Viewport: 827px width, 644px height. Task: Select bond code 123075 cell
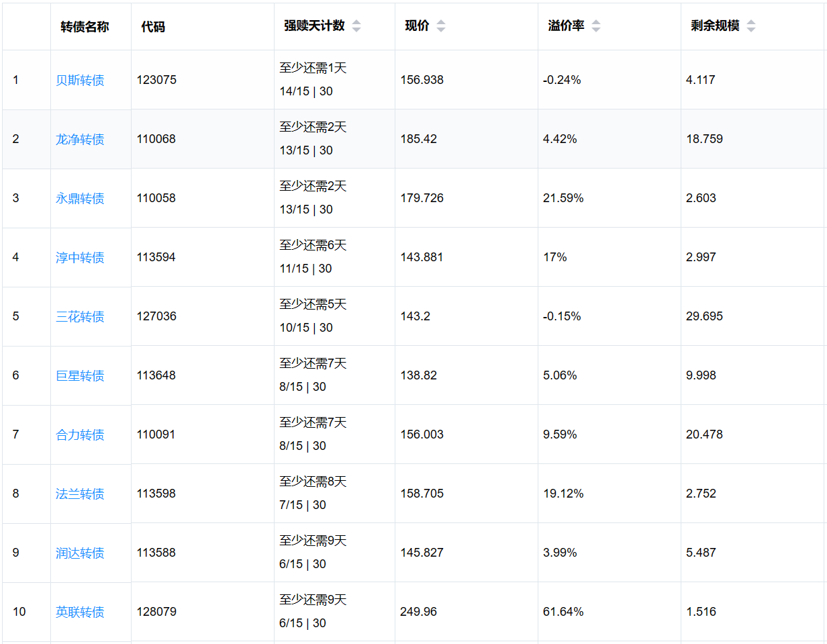tap(156, 81)
